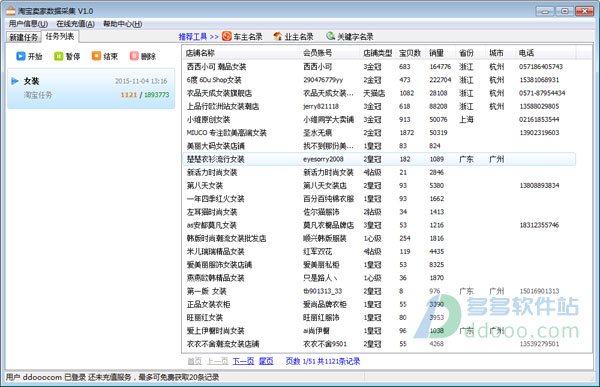Click the pink 删除 delete icon
This screenshot has width=600, height=387.
134,56
